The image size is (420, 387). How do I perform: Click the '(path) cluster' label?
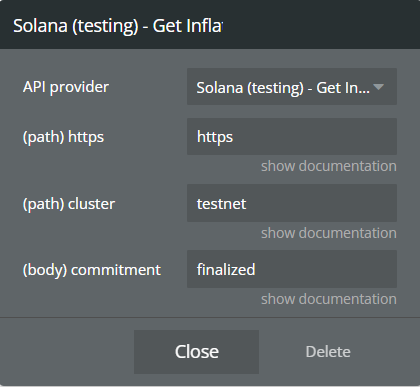(69, 204)
